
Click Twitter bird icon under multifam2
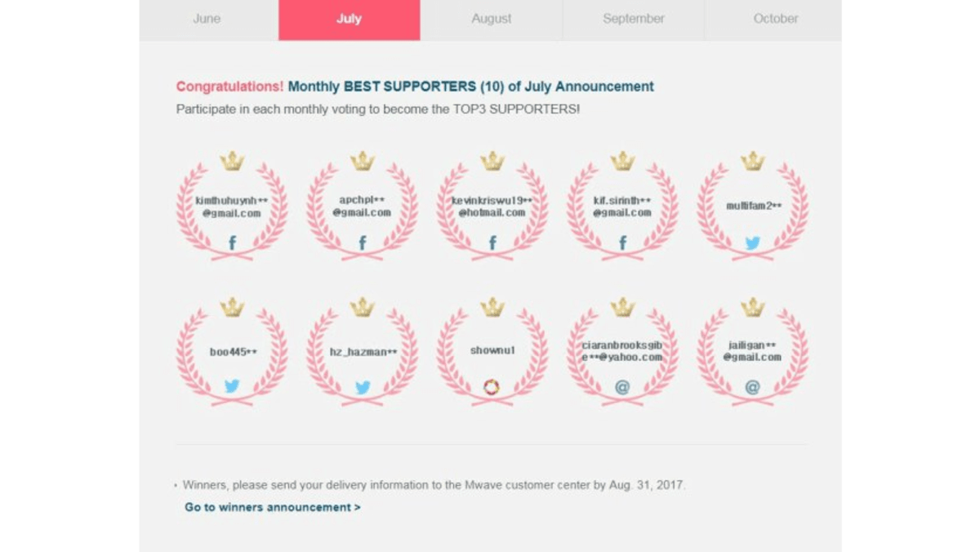click(x=752, y=243)
